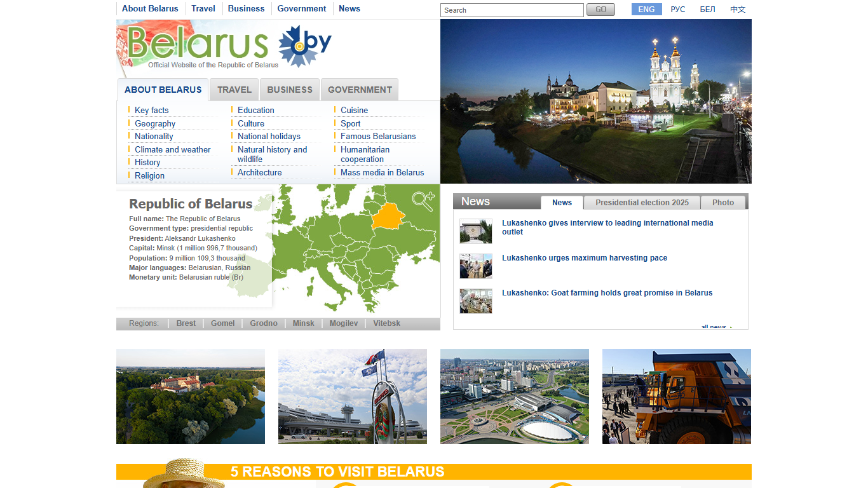The image size is (868, 488).
Task: Open the Gomel region link
Action: coord(223,323)
